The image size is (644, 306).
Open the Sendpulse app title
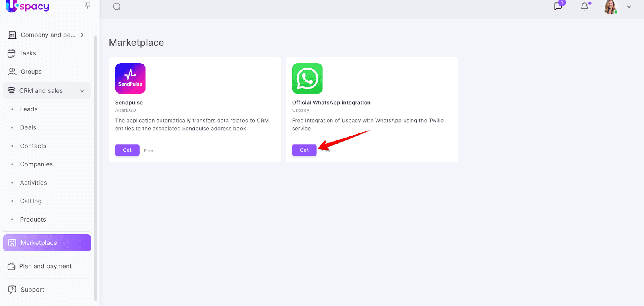[x=129, y=103]
